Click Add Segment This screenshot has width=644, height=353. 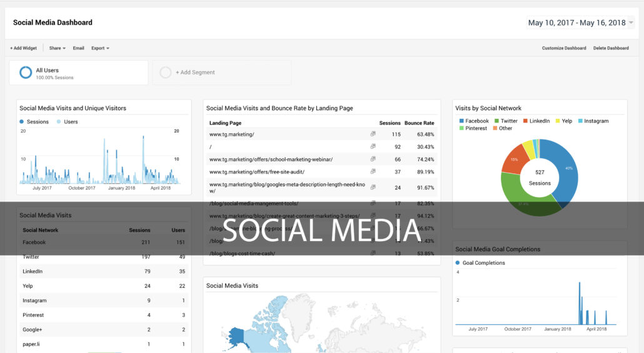click(222, 73)
